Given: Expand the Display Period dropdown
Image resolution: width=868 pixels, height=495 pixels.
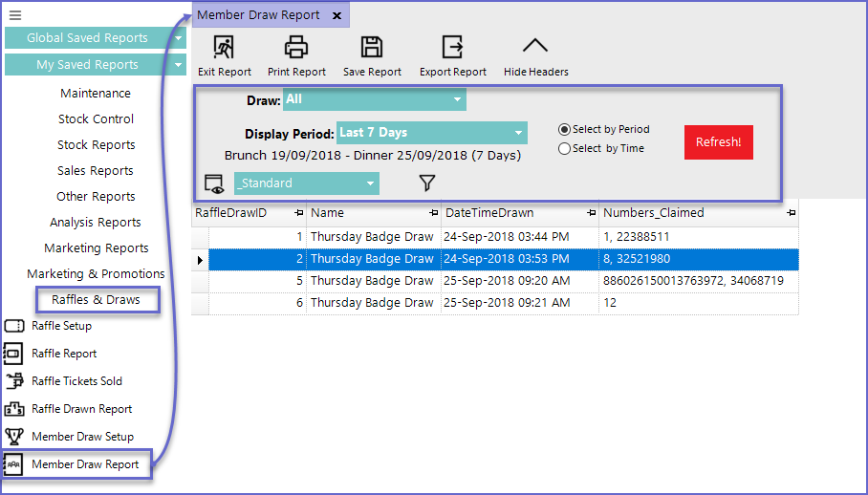Looking at the screenshot, I should tap(431, 133).
